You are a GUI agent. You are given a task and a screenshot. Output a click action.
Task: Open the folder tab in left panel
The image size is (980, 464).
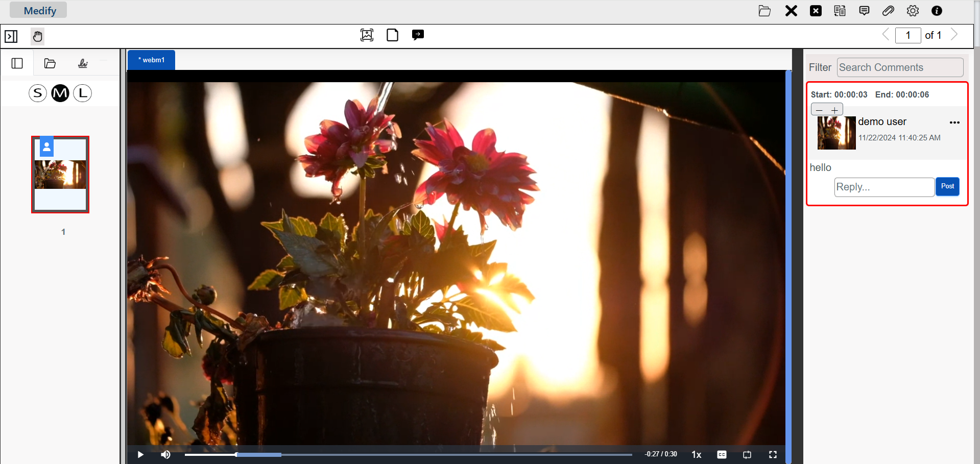click(50, 63)
